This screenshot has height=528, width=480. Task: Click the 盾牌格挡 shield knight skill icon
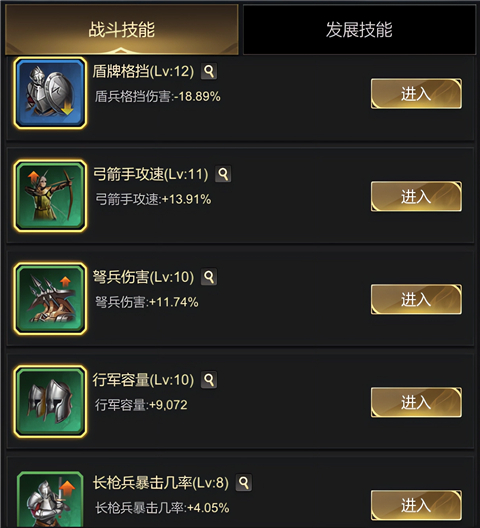click(50, 93)
